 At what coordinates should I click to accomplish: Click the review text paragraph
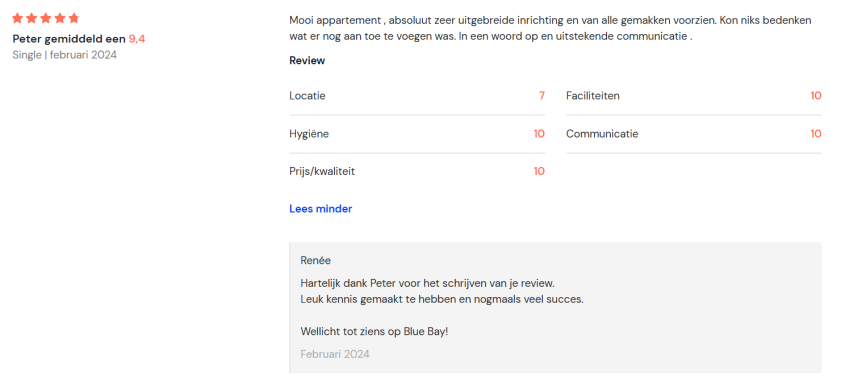[x=550, y=29]
